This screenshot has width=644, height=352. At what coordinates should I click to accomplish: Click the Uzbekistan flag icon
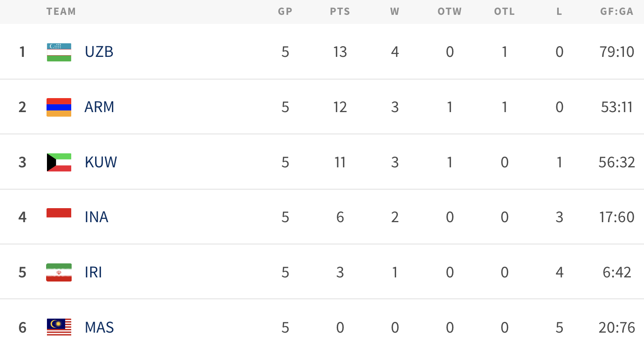pos(59,52)
